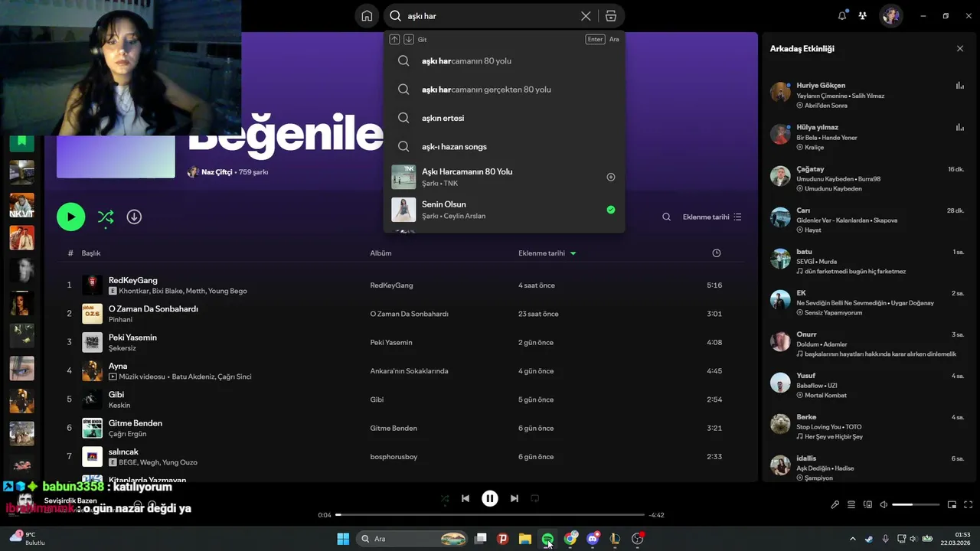Open the NKVT playlist thumbnail in sidebar
The image size is (980, 551).
[x=21, y=205]
